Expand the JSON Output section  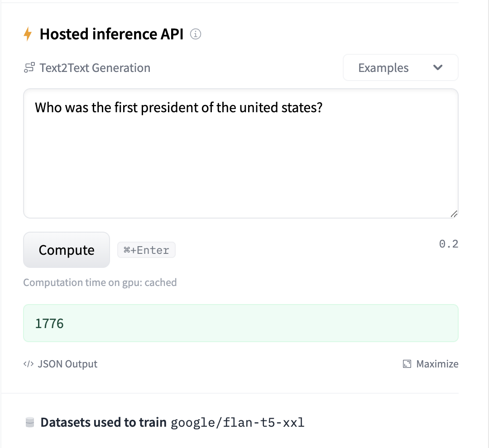click(x=67, y=364)
